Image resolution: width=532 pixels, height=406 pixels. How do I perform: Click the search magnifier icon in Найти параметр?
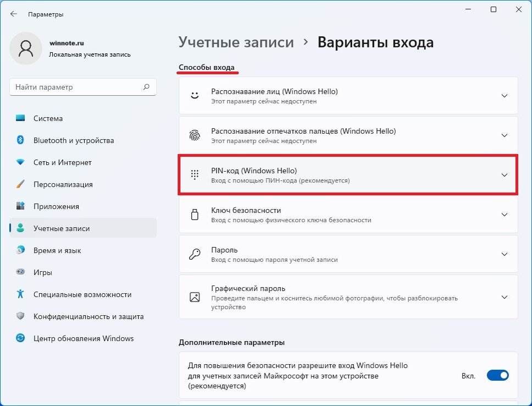146,87
